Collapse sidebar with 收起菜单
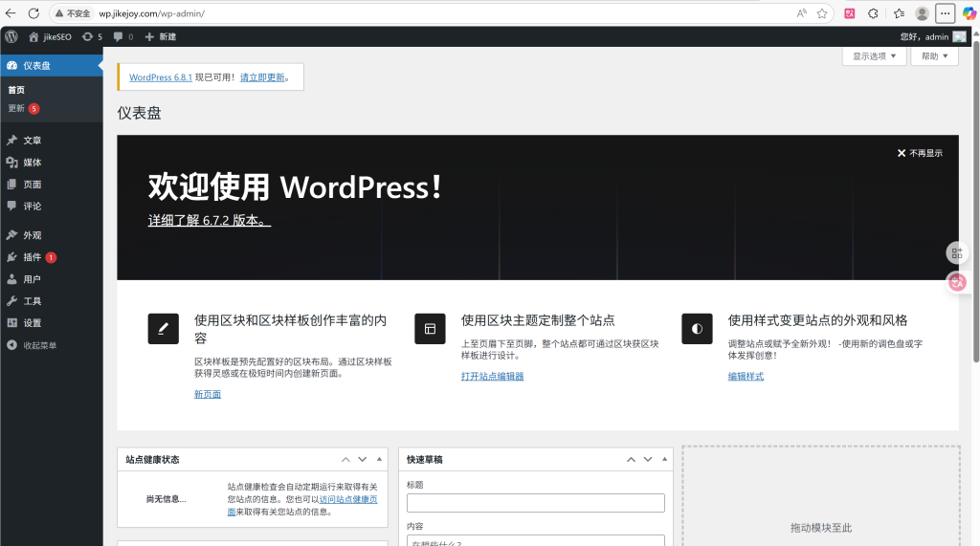The width and height of the screenshot is (980, 546). click(52, 345)
